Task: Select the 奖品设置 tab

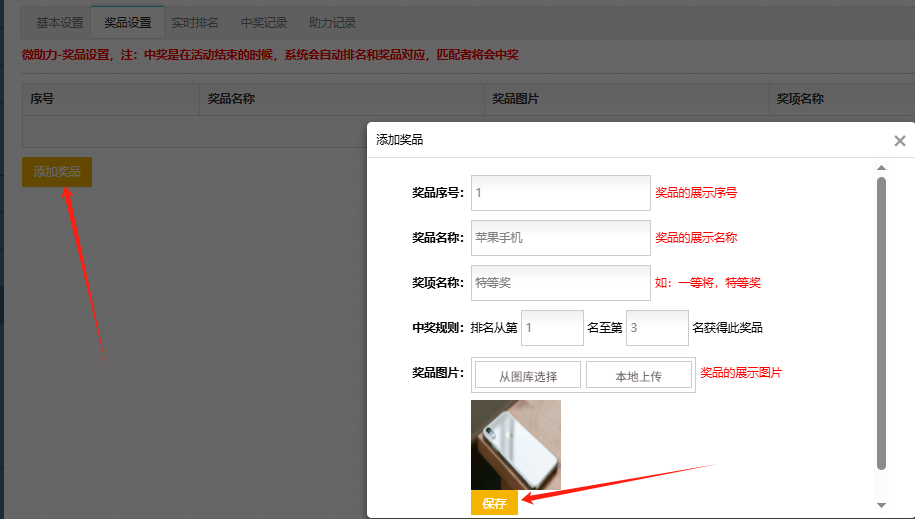Action: click(128, 23)
